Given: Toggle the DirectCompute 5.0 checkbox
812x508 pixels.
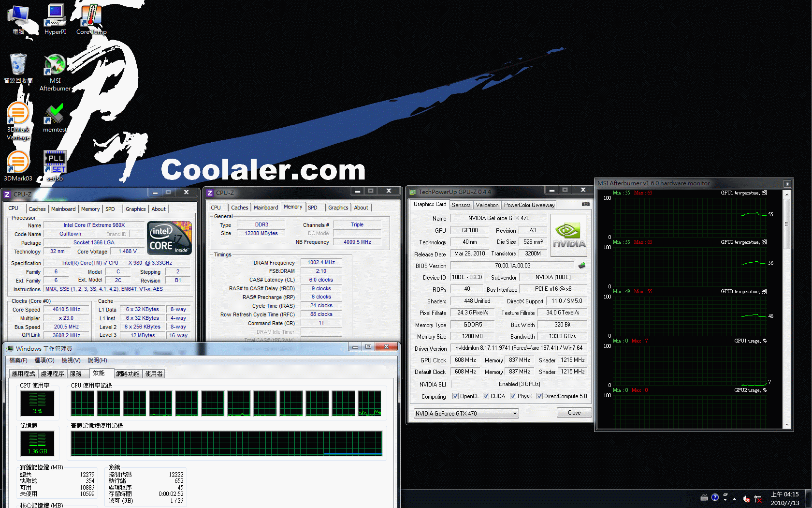Looking at the screenshot, I should 539,396.
